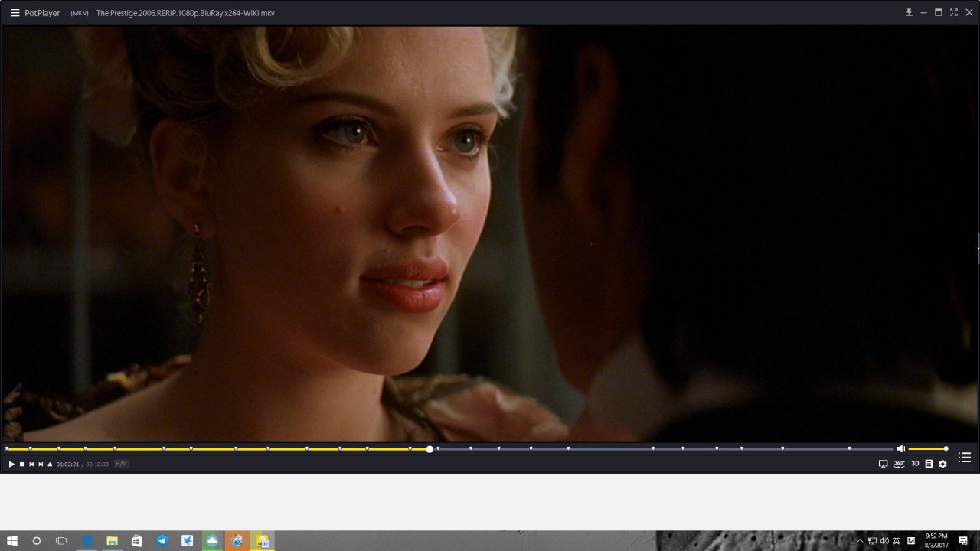Show hidden system tray icons
This screenshot has height=551, width=980.
tap(859, 541)
